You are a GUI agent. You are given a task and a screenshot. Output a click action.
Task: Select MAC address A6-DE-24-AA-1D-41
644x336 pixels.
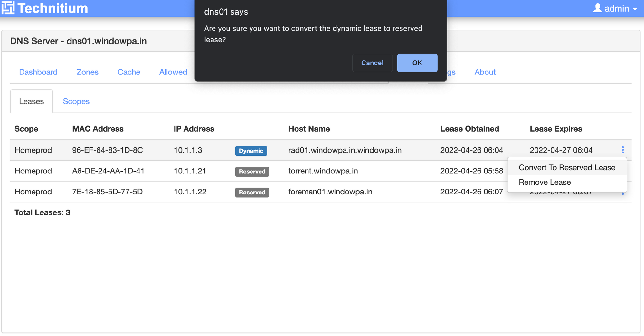coord(108,171)
